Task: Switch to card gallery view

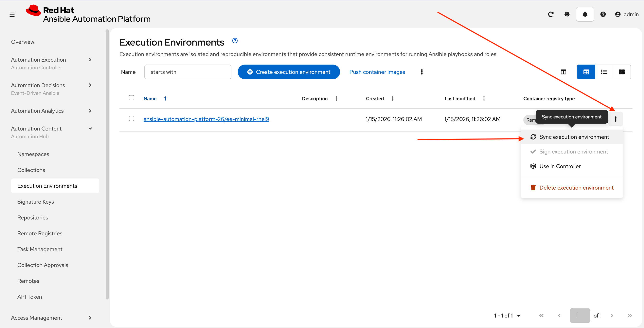Action: [x=622, y=72]
